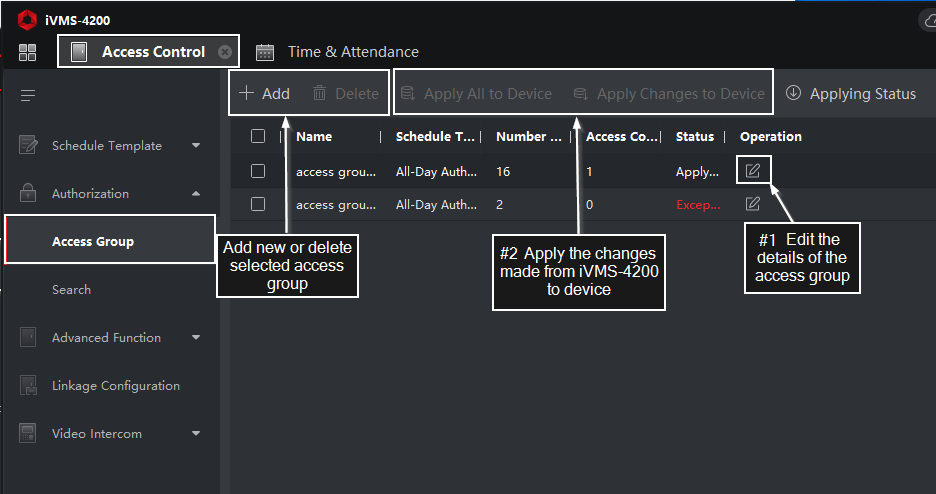Viewport: 936px width, 494px height.
Task: Open Linkage Configuration menu item
Action: tap(116, 386)
